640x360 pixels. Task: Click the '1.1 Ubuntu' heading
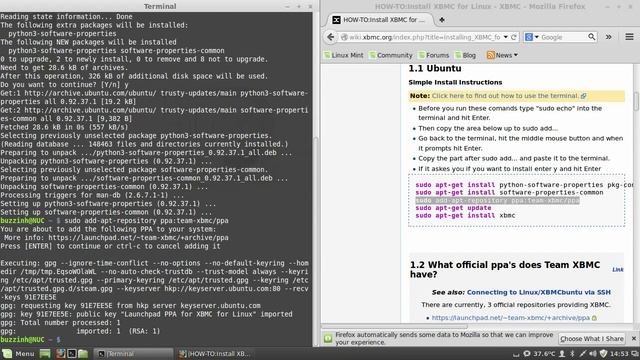[x=435, y=69]
